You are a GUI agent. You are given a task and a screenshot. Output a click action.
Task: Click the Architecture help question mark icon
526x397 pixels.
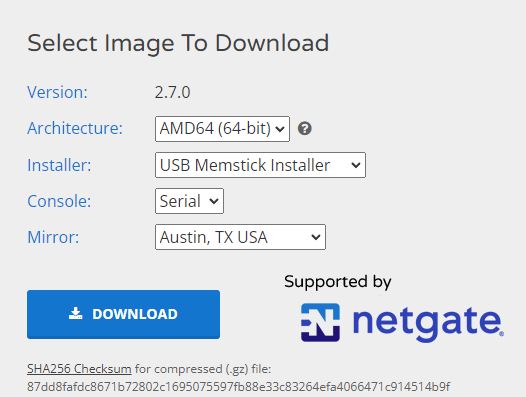pyautogui.click(x=305, y=129)
